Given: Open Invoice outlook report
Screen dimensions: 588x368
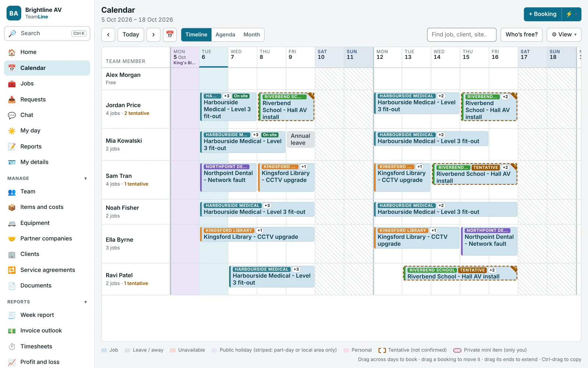Looking at the screenshot, I should 47,330.
